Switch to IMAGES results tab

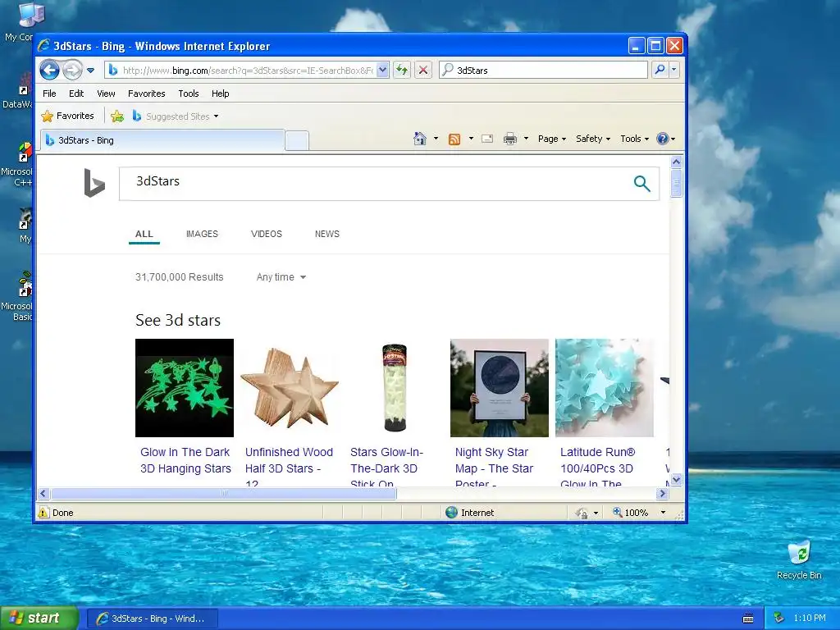(202, 234)
